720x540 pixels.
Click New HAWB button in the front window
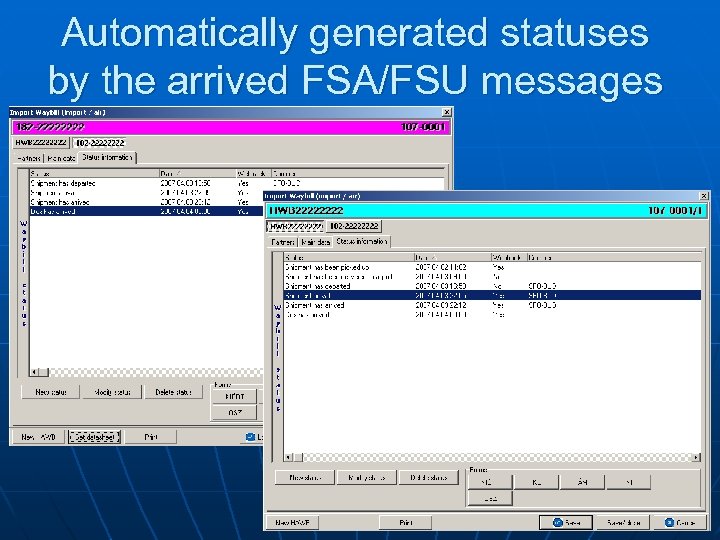(x=292, y=523)
